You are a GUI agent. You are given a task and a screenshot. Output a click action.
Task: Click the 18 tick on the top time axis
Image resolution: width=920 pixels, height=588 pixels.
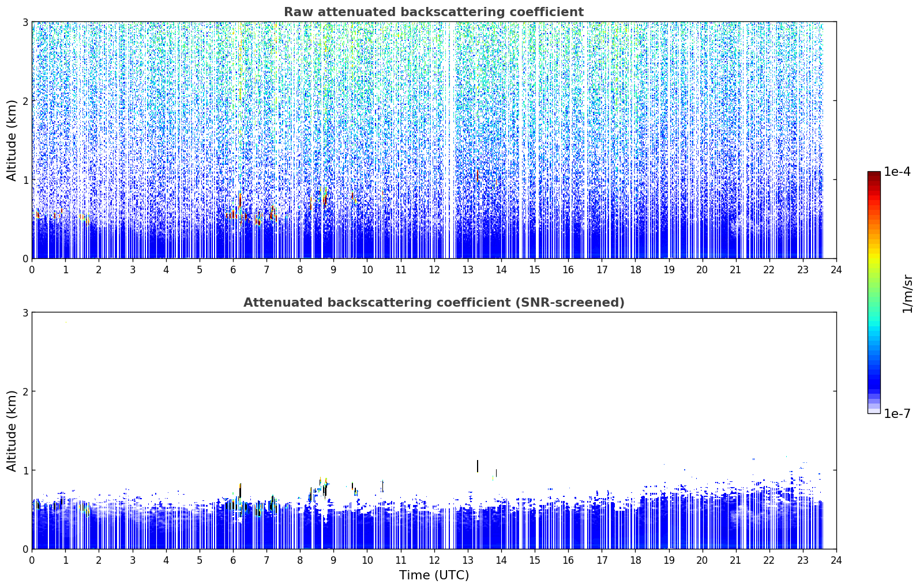coord(635,269)
